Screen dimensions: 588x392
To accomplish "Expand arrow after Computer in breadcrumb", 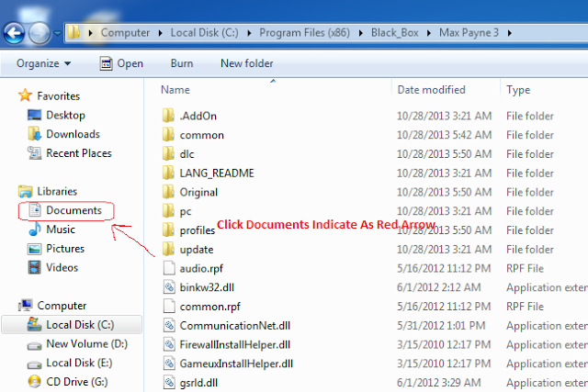I will tap(161, 33).
